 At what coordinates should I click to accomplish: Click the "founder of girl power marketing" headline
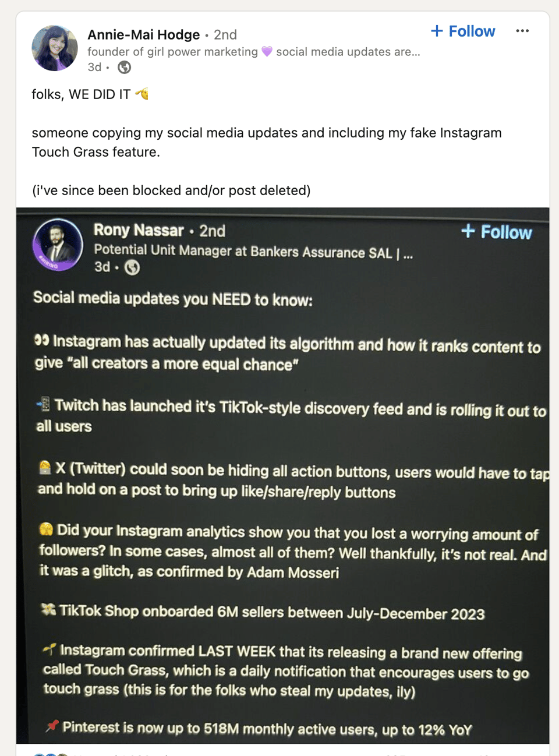(172, 52)
